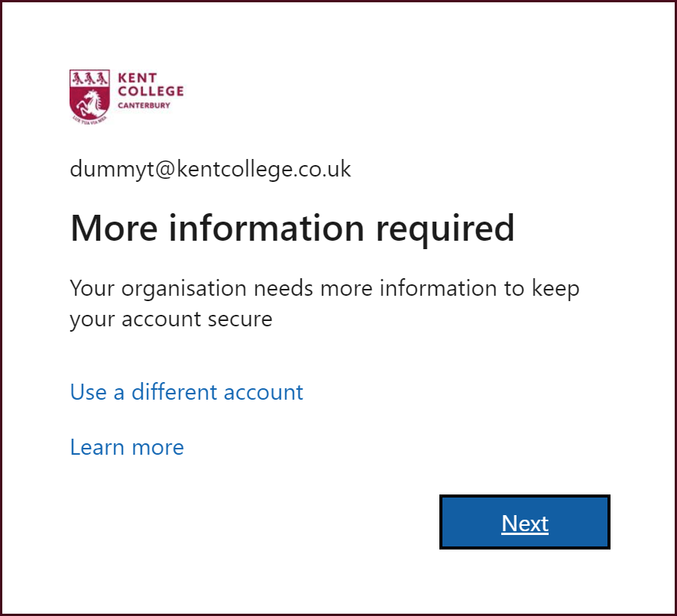Click the word information in the heading

coord(267,228)
